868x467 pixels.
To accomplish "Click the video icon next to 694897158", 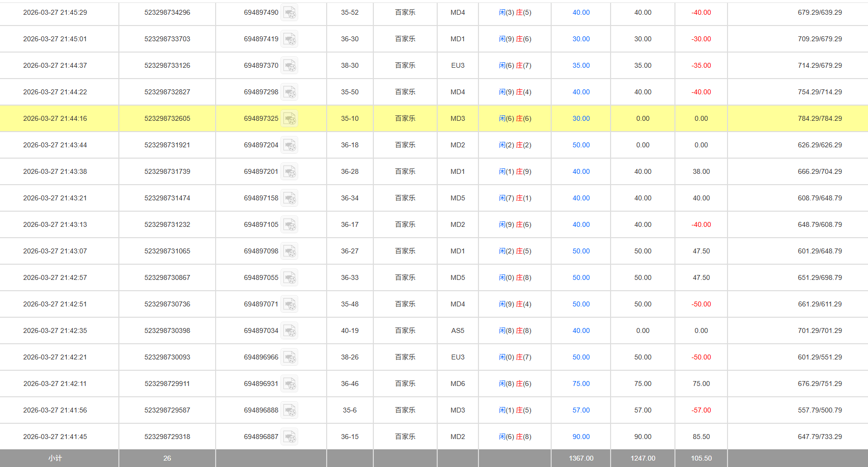I will click(289, 198).
